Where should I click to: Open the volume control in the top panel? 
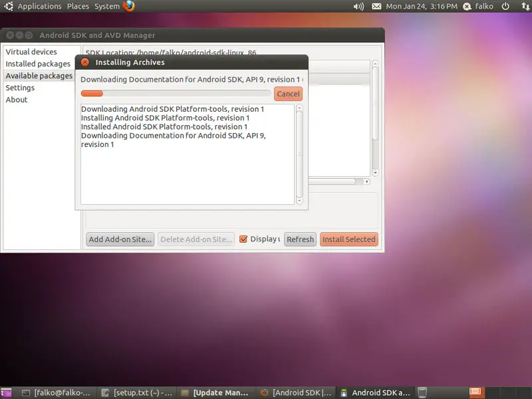[x=358, y=7]
